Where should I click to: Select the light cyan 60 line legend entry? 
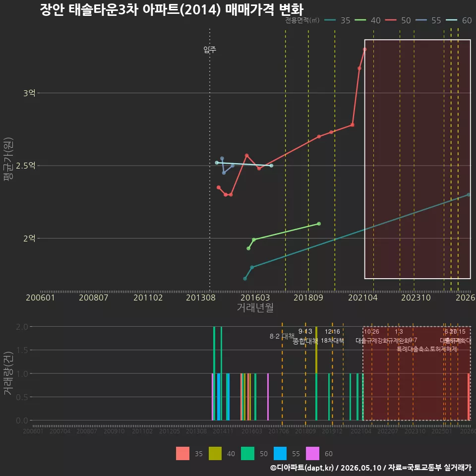point(459,20)
